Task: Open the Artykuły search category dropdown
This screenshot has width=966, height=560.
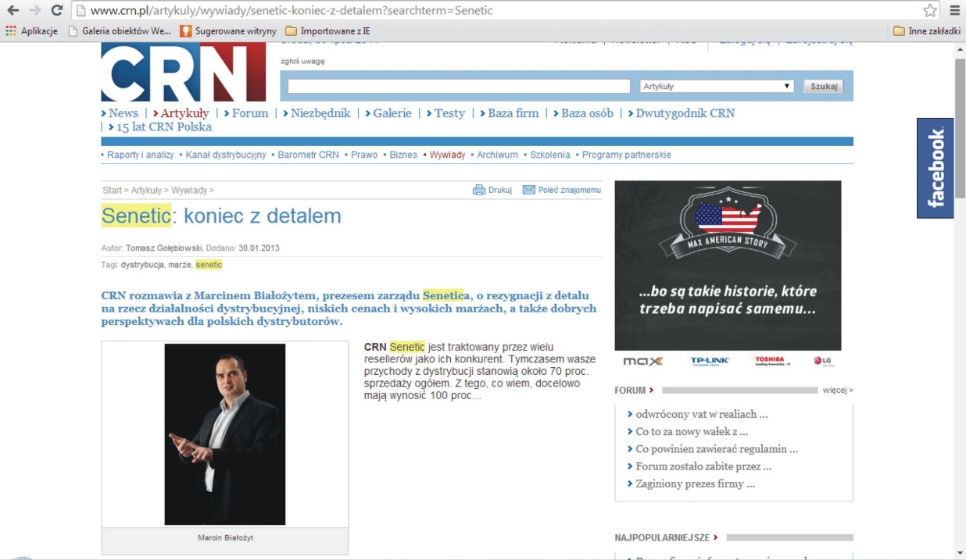Action: click(x=717, y=87)
